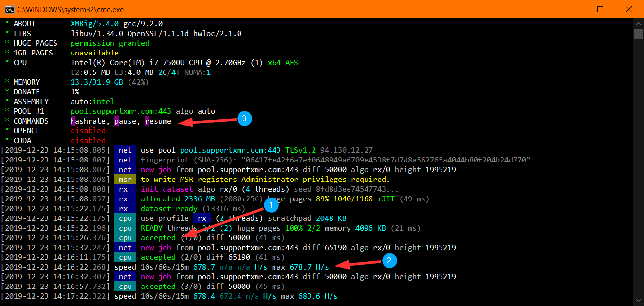
Task: Click the 13.3/31.9 GB memory value
Action: tap(97, 82)
